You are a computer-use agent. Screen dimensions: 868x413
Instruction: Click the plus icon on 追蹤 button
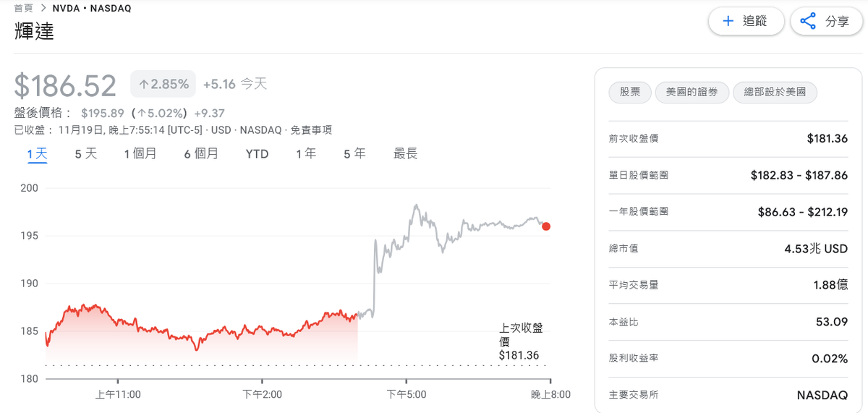728,21
